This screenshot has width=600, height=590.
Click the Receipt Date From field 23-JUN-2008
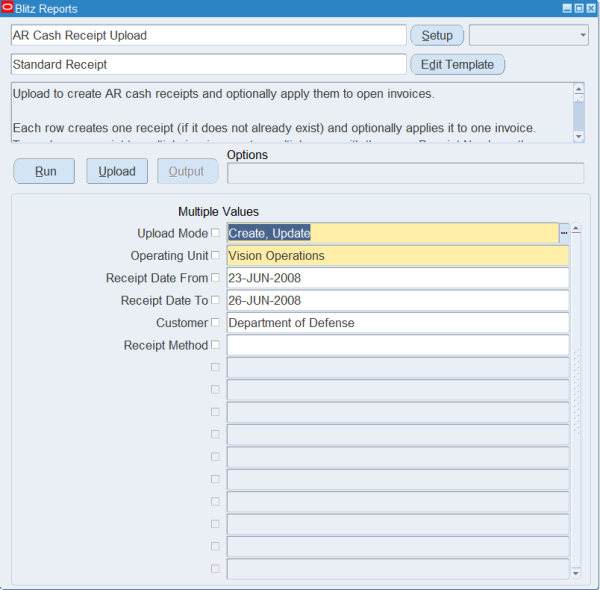(398, 278)
